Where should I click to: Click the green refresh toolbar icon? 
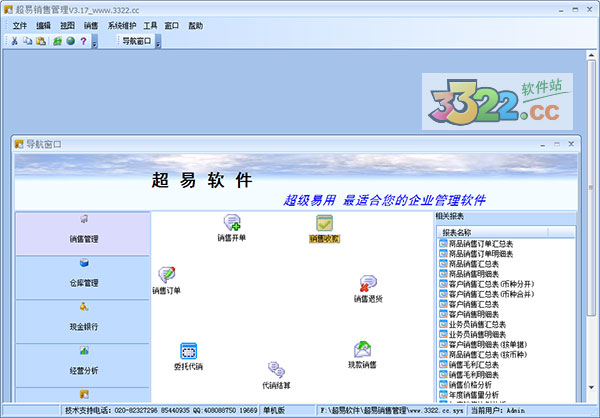click(57, 41)
